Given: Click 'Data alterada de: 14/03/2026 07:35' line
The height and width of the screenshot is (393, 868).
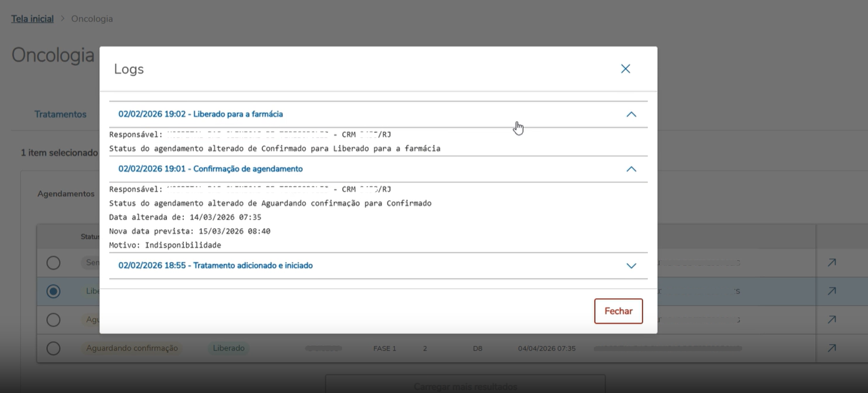Looking at the screenshot, I should 185,217.
